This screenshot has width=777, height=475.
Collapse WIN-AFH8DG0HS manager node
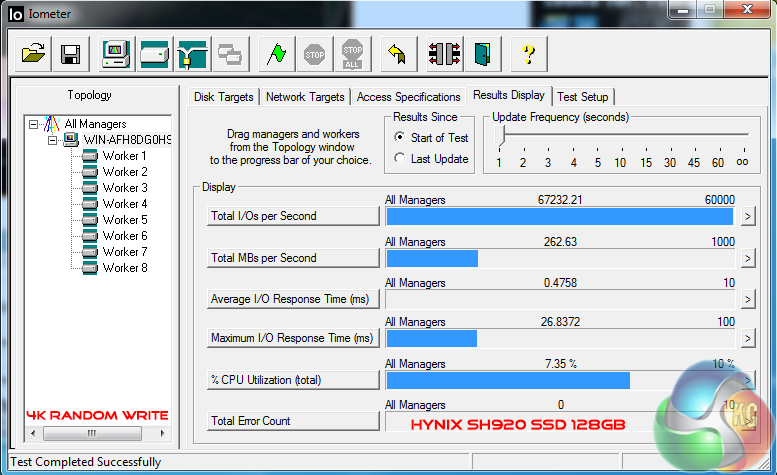[53, 140]
